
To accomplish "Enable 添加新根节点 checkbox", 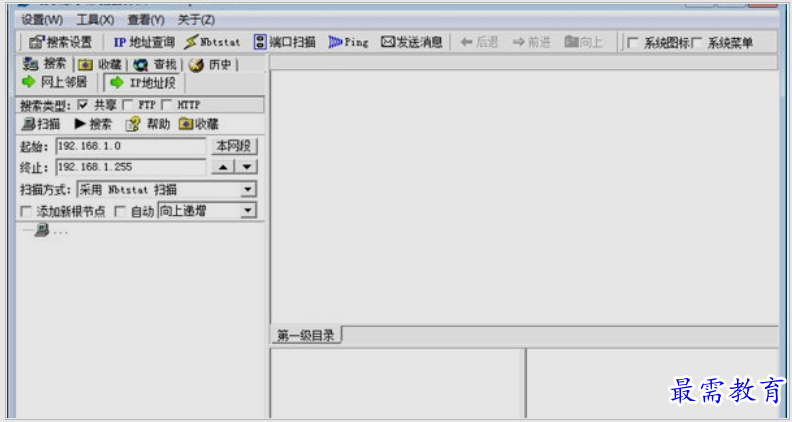I will coord(26,211).
